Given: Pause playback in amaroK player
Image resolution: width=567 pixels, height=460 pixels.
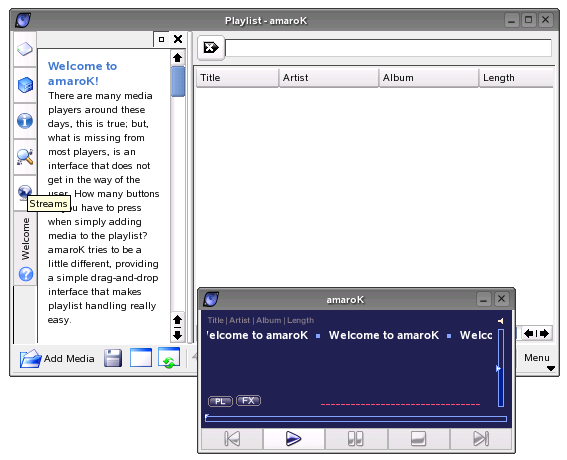Looking at the screenshot, I should (356, 439).
